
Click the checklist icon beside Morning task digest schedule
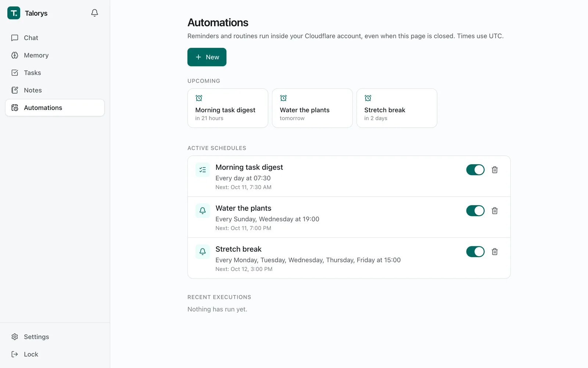(202, 170)
